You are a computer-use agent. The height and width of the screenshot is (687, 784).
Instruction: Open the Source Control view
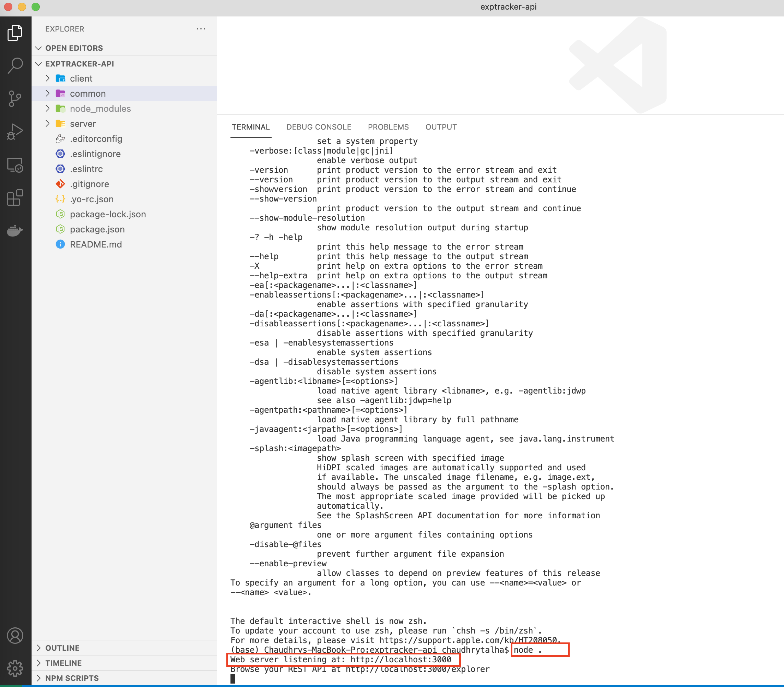coord(15,98)
